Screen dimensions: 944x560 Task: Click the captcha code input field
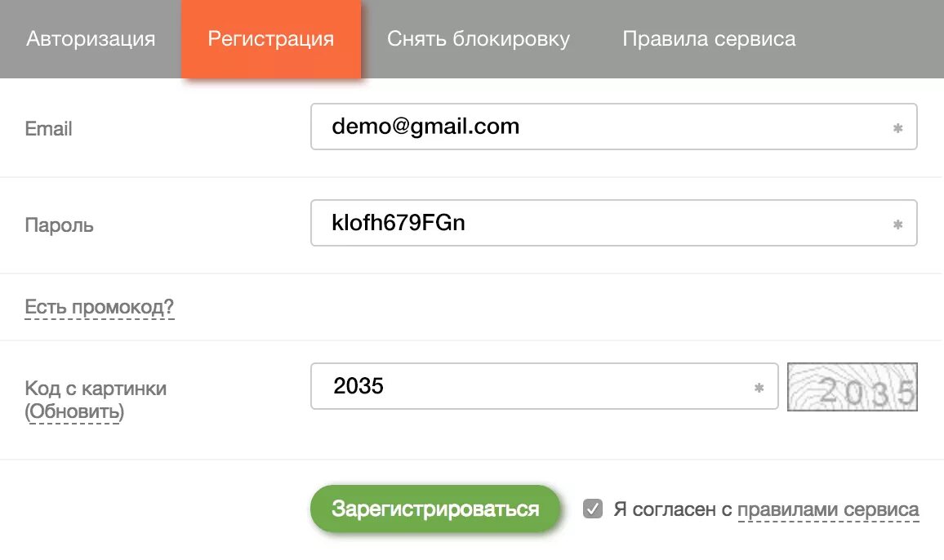[531, 386]
